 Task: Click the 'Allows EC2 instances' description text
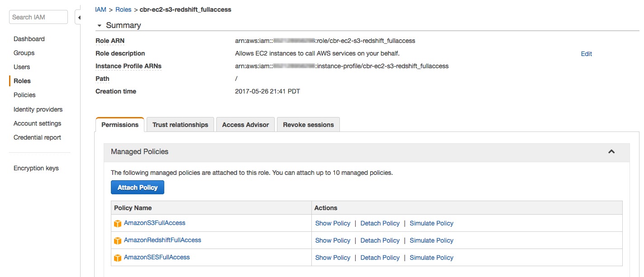tap(317, 53)
